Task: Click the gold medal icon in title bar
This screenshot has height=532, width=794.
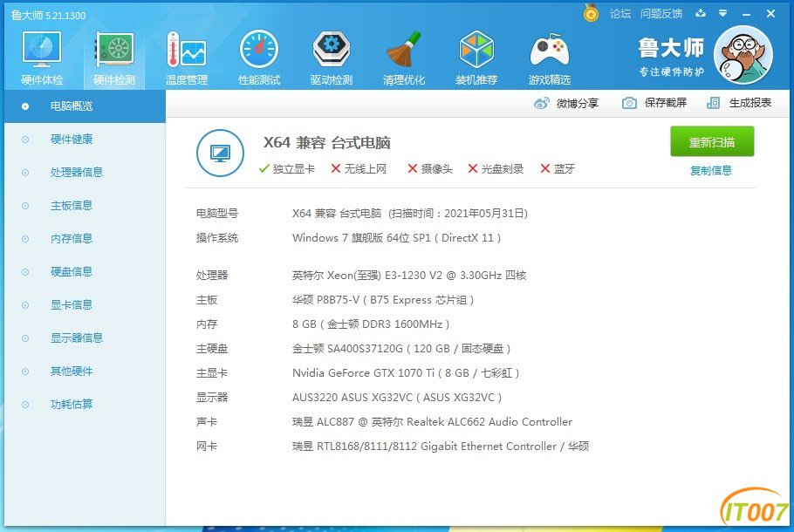Action: (591, 13)
